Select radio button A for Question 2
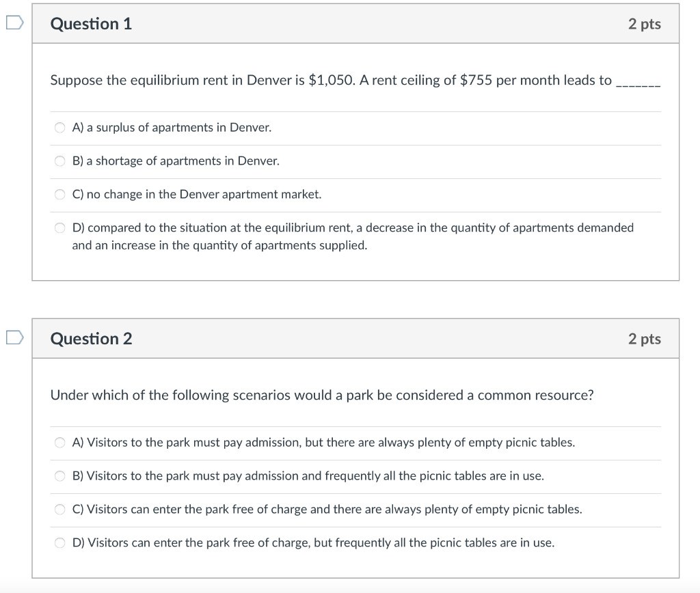This screenshot has width=700, height=593. click(x=59, y=442)
